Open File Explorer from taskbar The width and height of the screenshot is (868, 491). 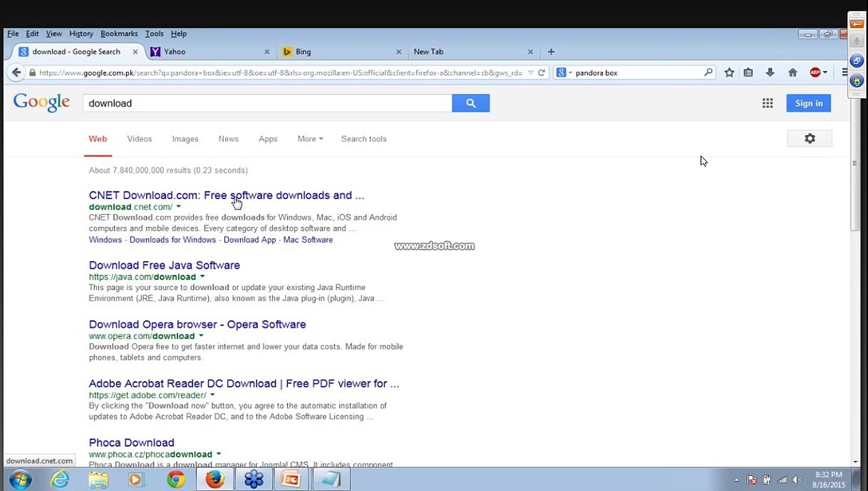coord(98,479)
